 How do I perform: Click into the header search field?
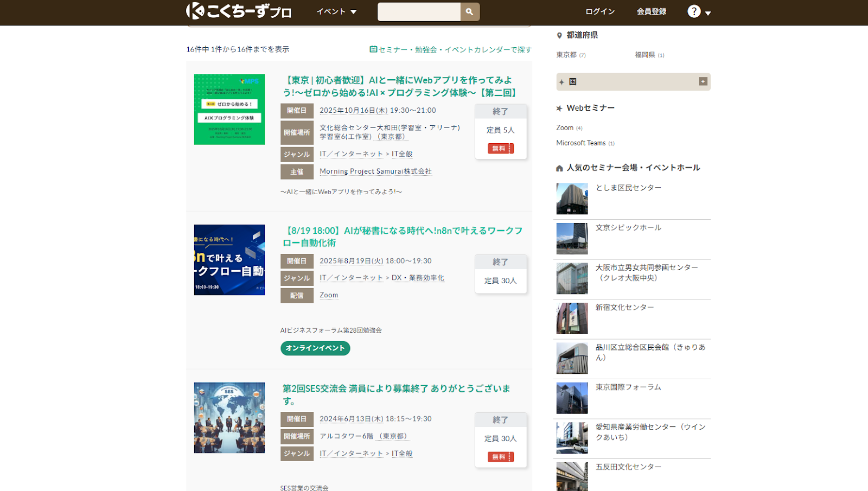[x=419, y=11]
